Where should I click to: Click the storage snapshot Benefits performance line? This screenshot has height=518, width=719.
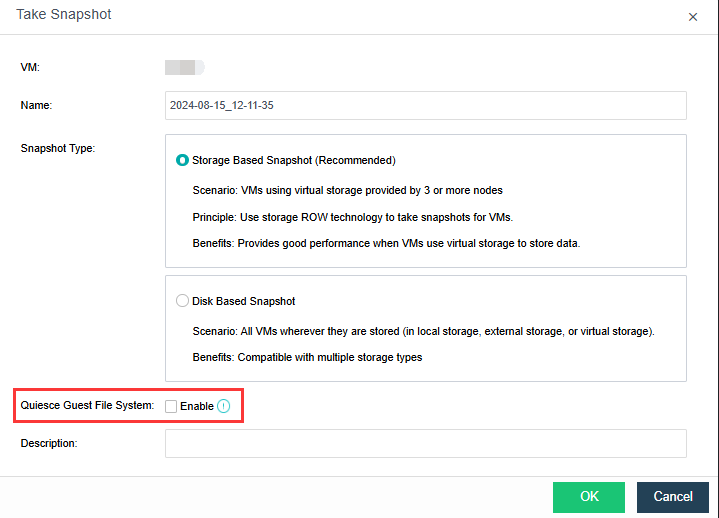click(385, 243)
